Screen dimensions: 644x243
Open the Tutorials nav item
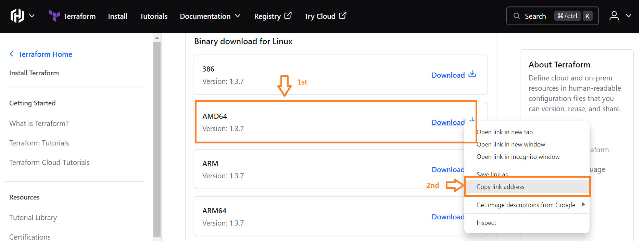tap(153, 16)
